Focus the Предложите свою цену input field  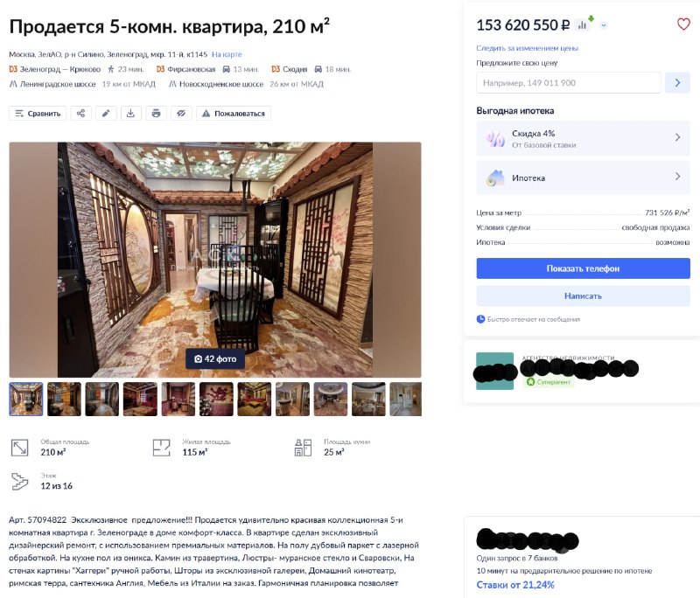click(x=568, y=82)
